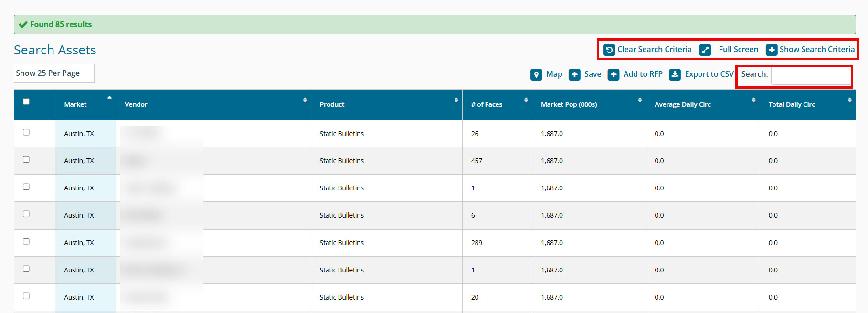Click the Save plus icon
868x313 pixels.
574,74
